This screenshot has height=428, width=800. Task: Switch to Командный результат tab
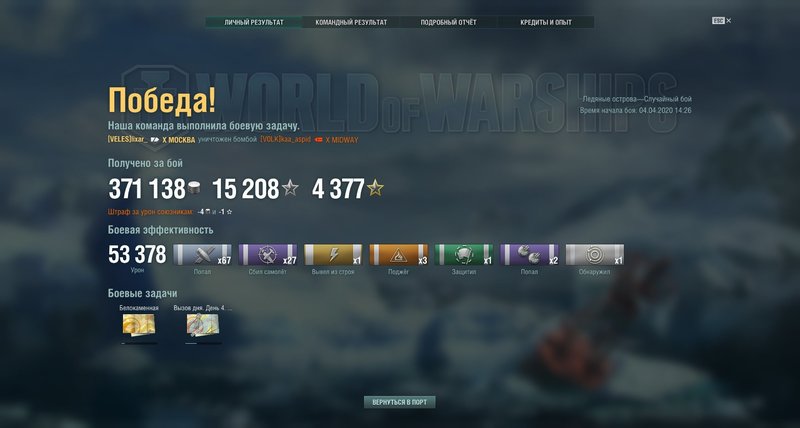[x=351, y=22]
